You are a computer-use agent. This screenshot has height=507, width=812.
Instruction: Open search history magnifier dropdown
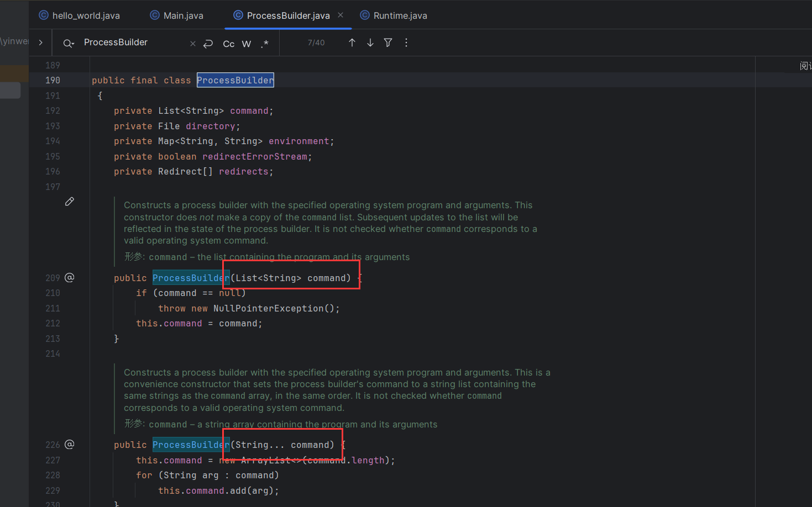69,43
